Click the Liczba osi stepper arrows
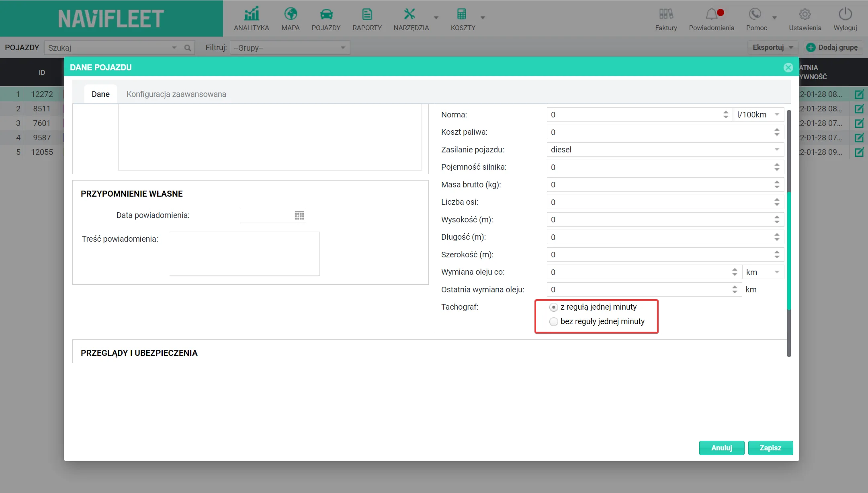The width and height of the screenshot is (868, 493). tap(777, 202)
